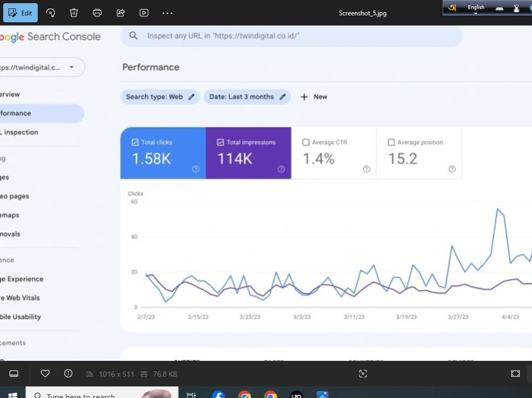Open URL inspection in sidebar
Viewport: 532px width, 398px height.
pos(19,132)
